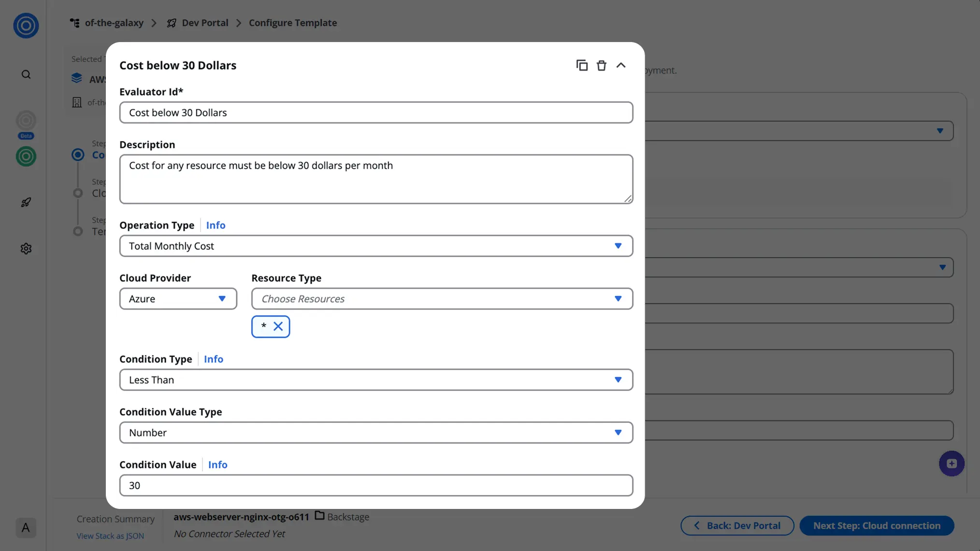980x551 pixels.
Task: Click Info link next to Condition Value
Action: pos(217,464)
